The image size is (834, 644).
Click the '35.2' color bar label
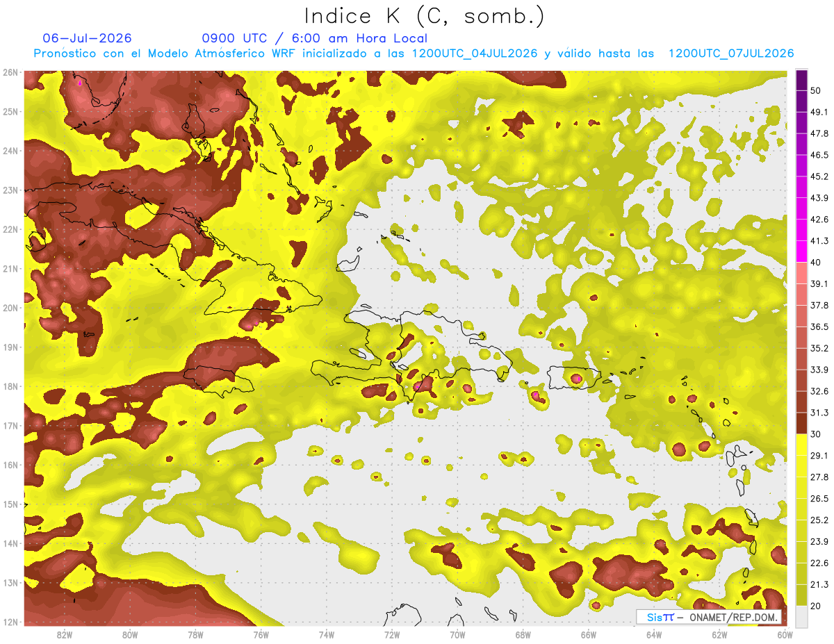819,348
